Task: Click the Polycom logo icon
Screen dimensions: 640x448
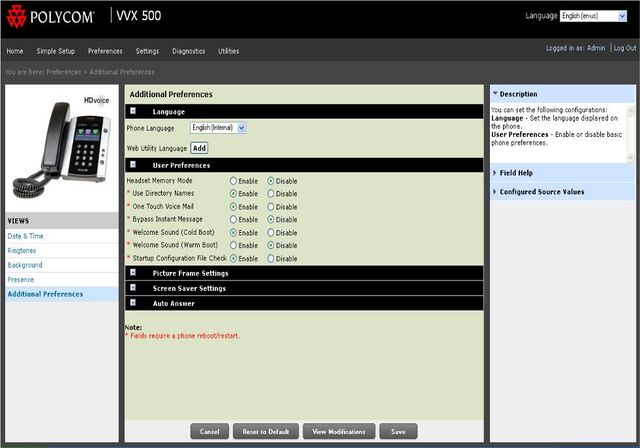Action: (x=16, y=17)
